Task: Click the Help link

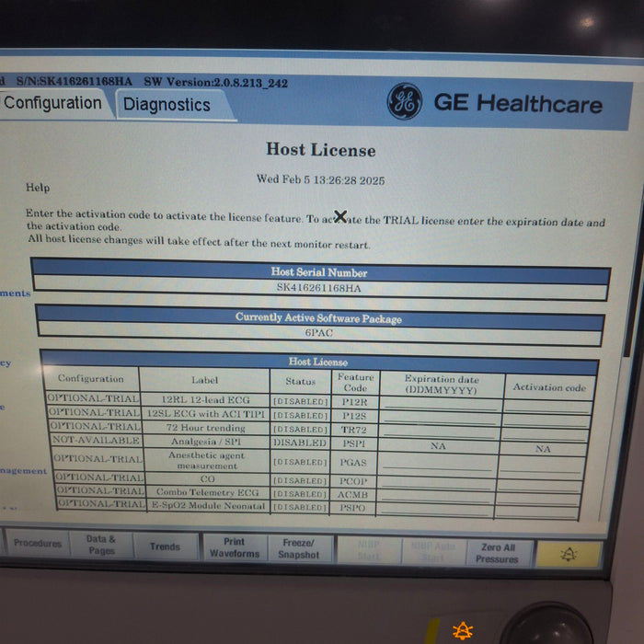Action: 38,188
